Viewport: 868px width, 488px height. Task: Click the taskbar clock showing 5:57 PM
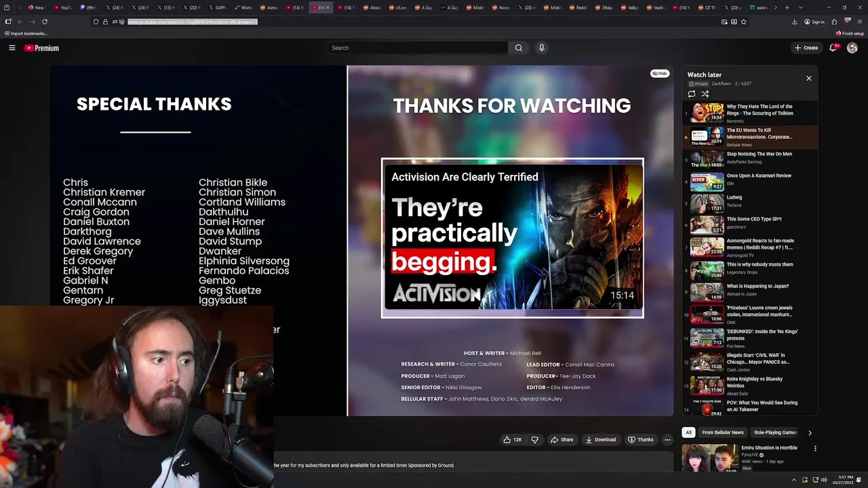844,480
